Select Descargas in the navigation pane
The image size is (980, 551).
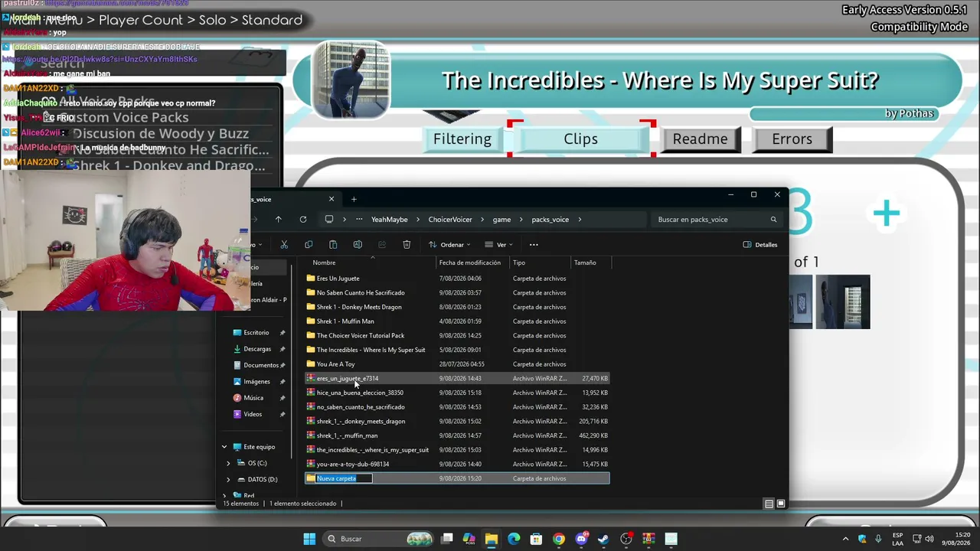(x=257, y=349)
